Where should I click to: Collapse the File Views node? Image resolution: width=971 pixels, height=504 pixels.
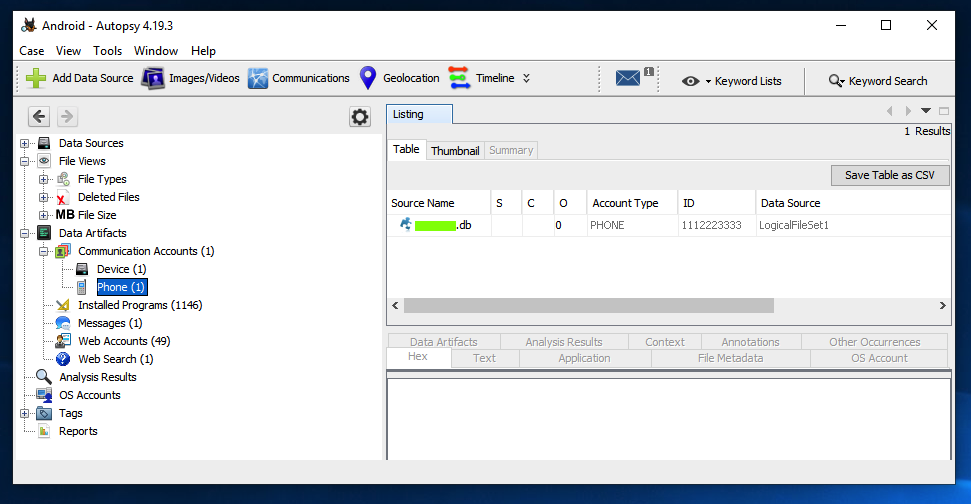coord(24,161)
